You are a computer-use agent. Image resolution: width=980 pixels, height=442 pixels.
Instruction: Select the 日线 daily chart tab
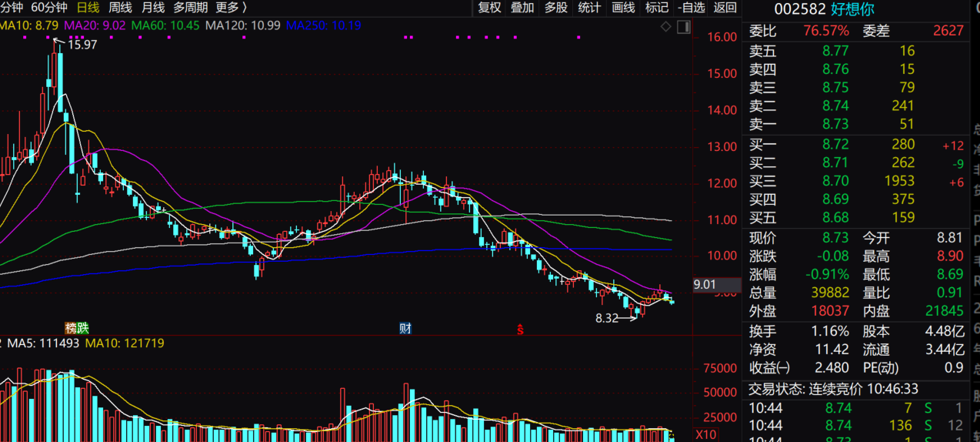88,8
